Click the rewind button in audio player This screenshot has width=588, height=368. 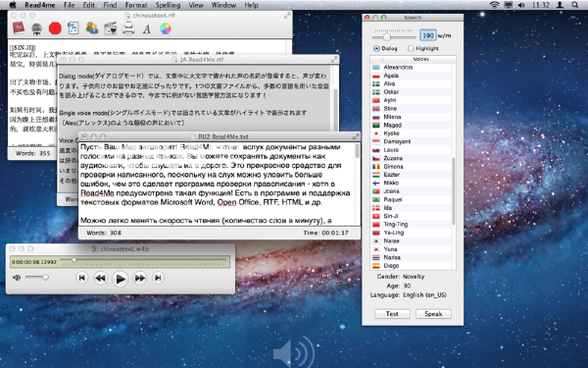pos(101,279)
